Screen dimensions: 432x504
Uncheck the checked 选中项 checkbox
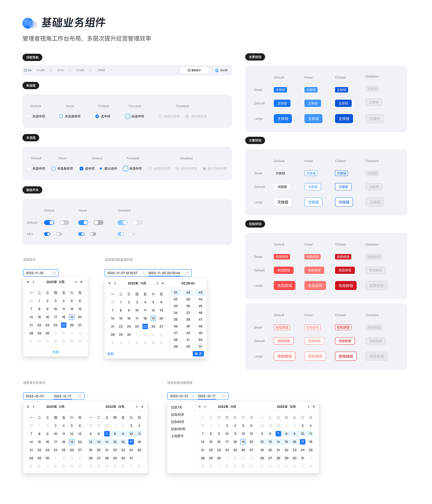point(81,168)
